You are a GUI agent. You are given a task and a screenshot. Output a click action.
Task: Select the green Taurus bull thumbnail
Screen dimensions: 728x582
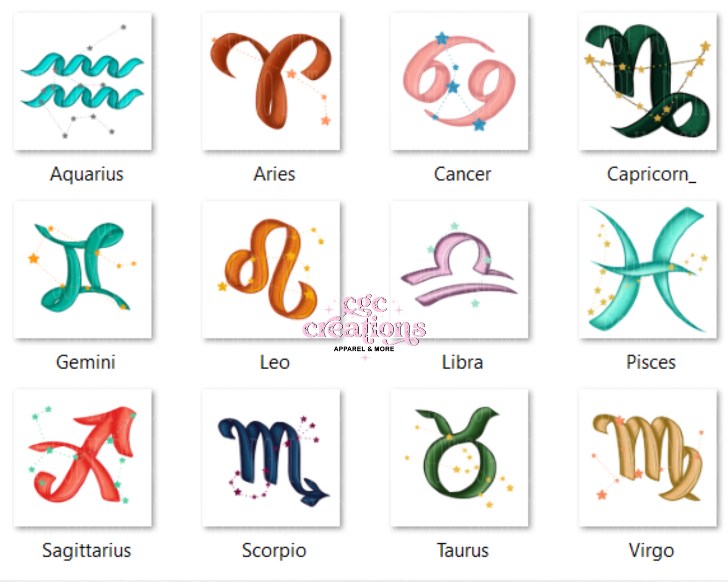coord(459,458)
